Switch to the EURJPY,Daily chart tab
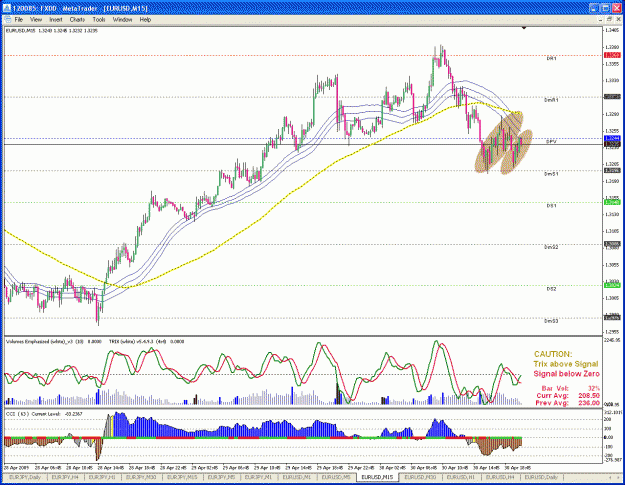 (x=25, y=477)
